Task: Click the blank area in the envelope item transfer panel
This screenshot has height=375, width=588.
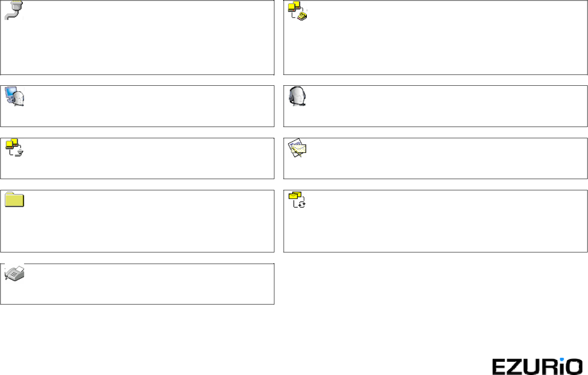Action: click(x=435, y=158)
